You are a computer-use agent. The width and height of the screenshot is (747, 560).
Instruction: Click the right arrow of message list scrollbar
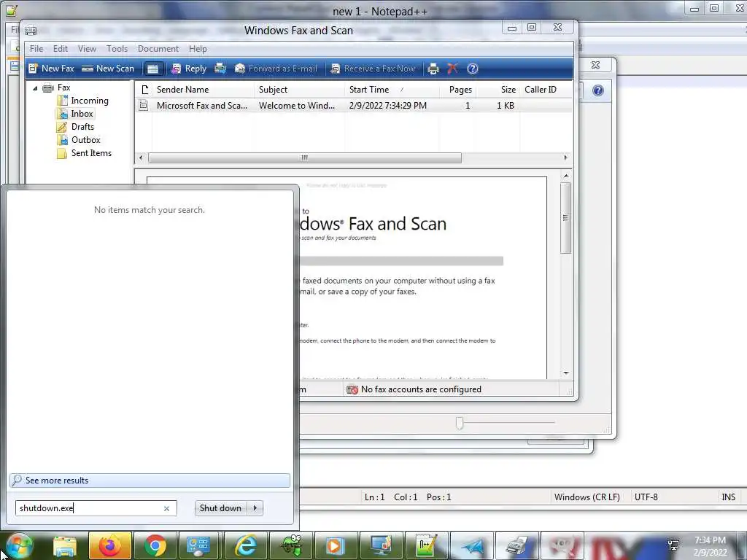click(x=565, y=157)
